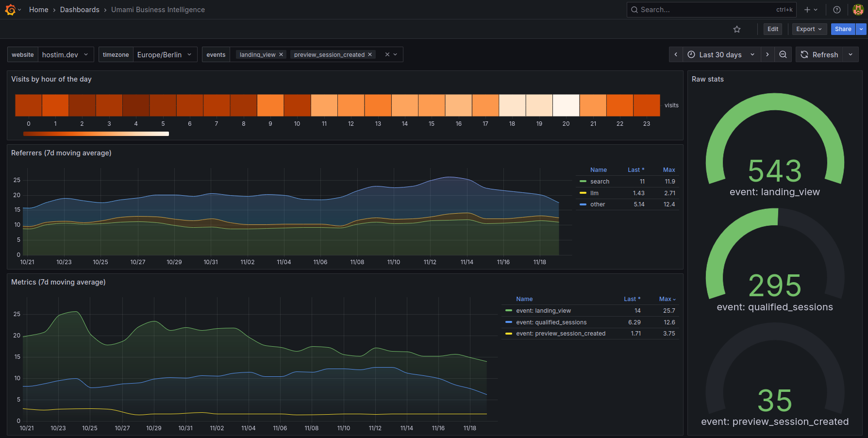The height and width of the screenshot is (438, 868).
Task: Shift time range back with left arrow
Action: pyautogui.click(x=676, y=54)
